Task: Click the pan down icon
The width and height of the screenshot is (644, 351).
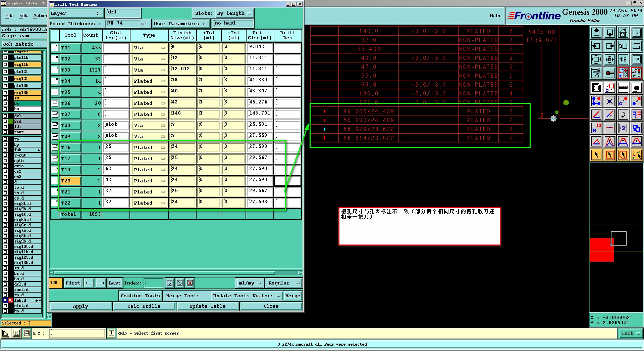Action: click(610, 33)
